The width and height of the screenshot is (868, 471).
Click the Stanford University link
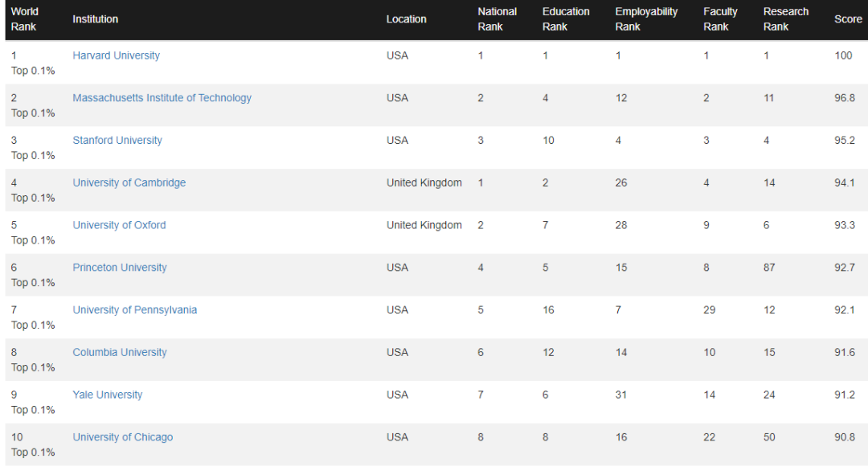point(117,141)
